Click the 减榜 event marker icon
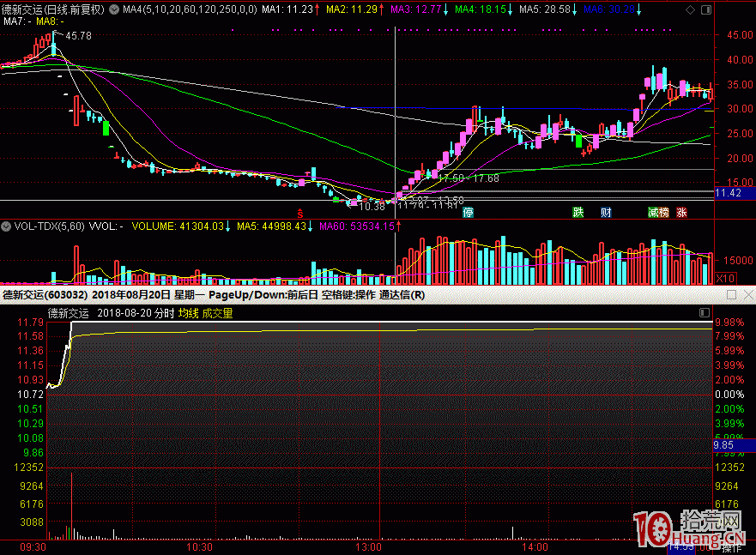Viewport: 756px width, 555px height. tap(658, 212)
